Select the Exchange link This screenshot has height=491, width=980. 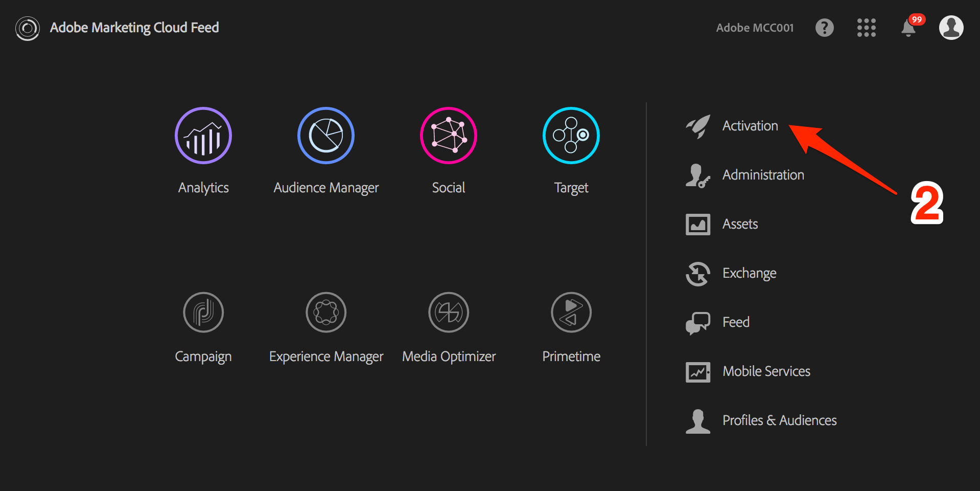[x=750, y=274]
